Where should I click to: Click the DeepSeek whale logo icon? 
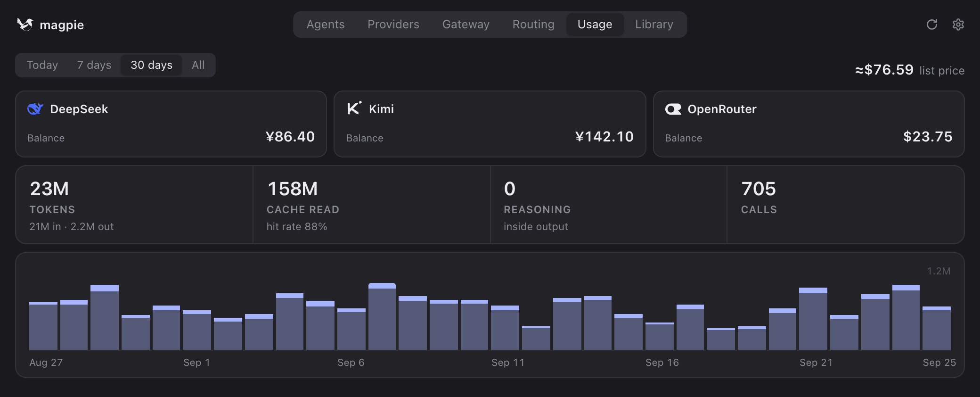point(35,109)
